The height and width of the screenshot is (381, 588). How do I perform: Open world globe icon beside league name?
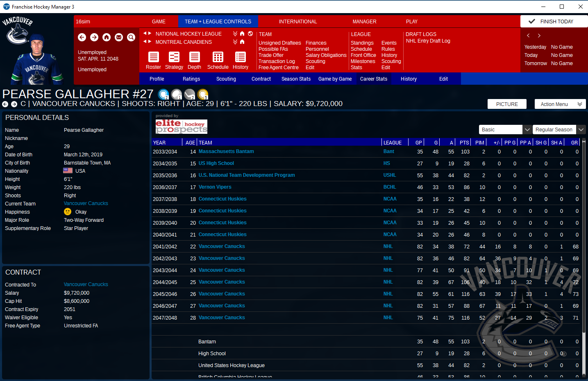[x=250, y=34]
